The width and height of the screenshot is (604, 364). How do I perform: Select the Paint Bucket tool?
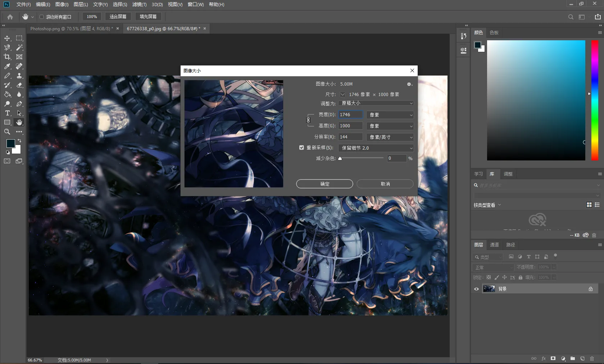click(x=7, y=94)
